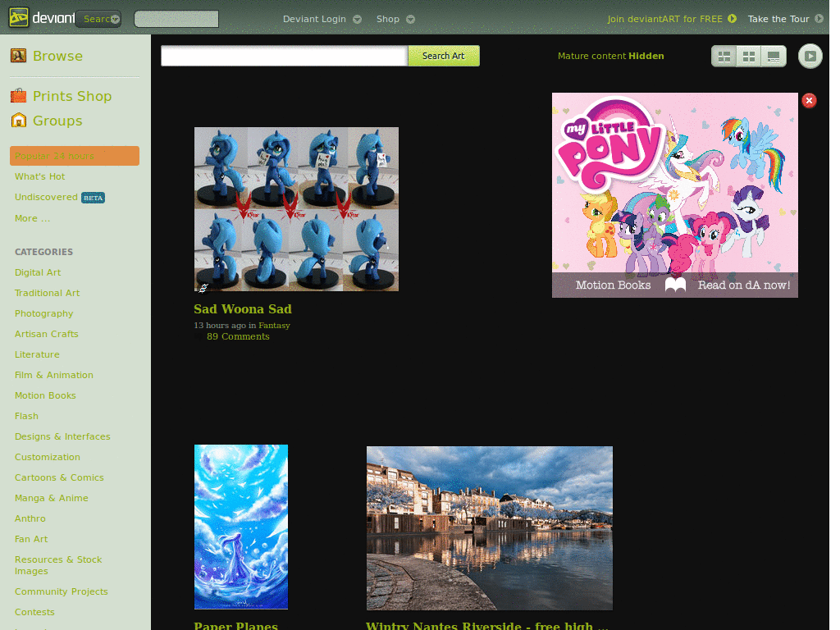
Task: Click the Groups house icon
Action: [x=18, y=120]
